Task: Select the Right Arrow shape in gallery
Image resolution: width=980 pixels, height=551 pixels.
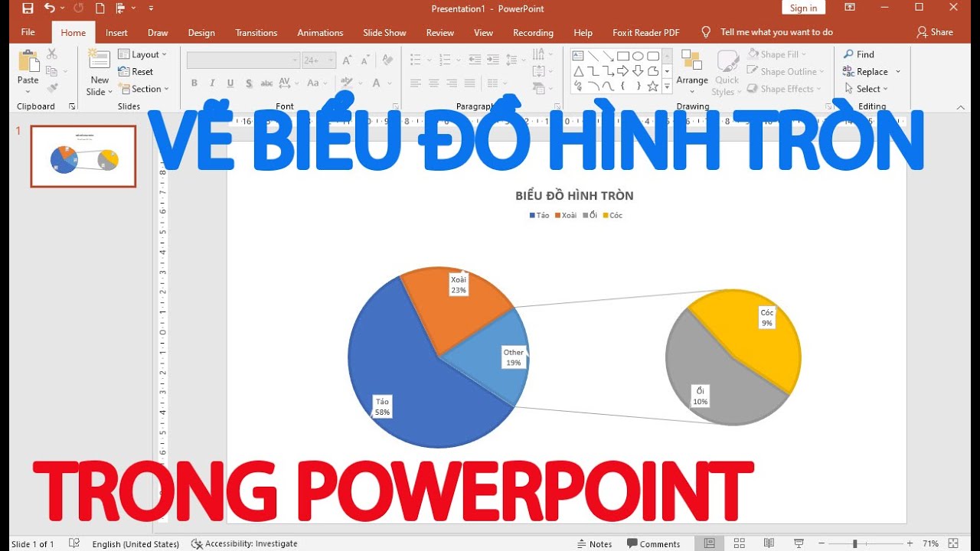Action: (x=622, y=71)
